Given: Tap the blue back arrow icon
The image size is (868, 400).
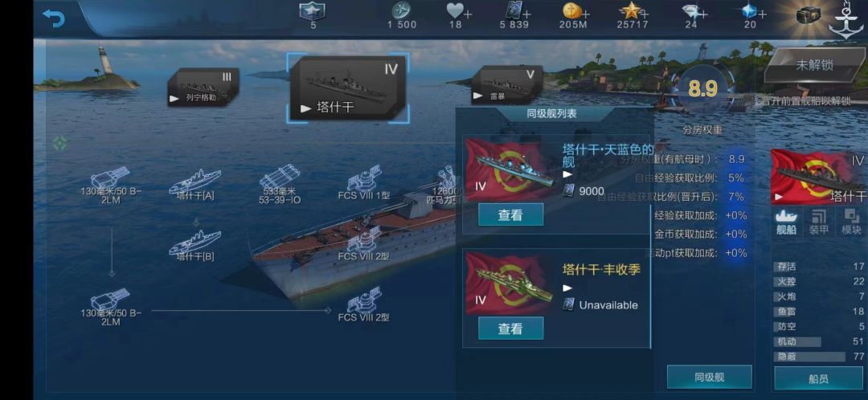Looking at the screenshot, I should [54, 18].
